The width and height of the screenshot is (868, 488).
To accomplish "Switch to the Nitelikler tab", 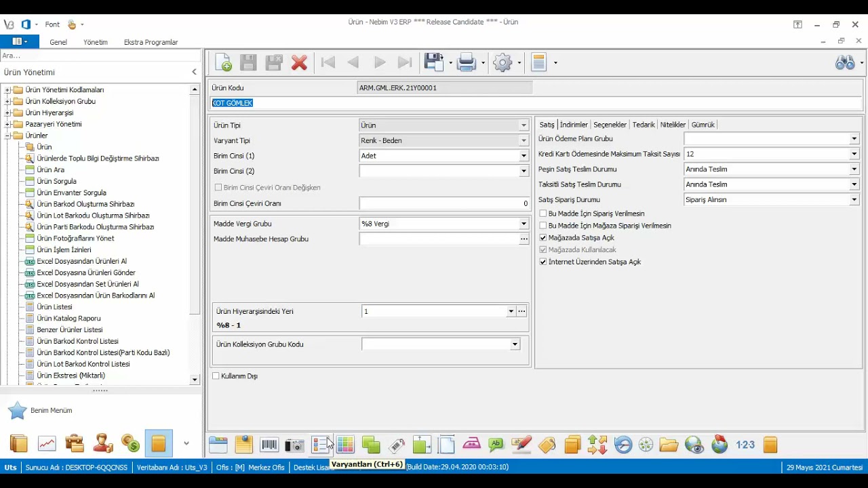I will (673, 125).
